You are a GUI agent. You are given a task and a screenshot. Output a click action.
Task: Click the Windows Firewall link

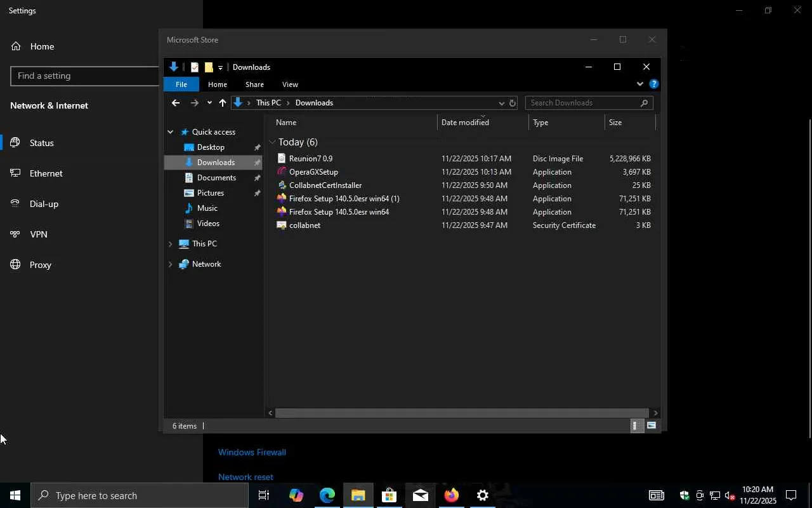tap(252, 452)
